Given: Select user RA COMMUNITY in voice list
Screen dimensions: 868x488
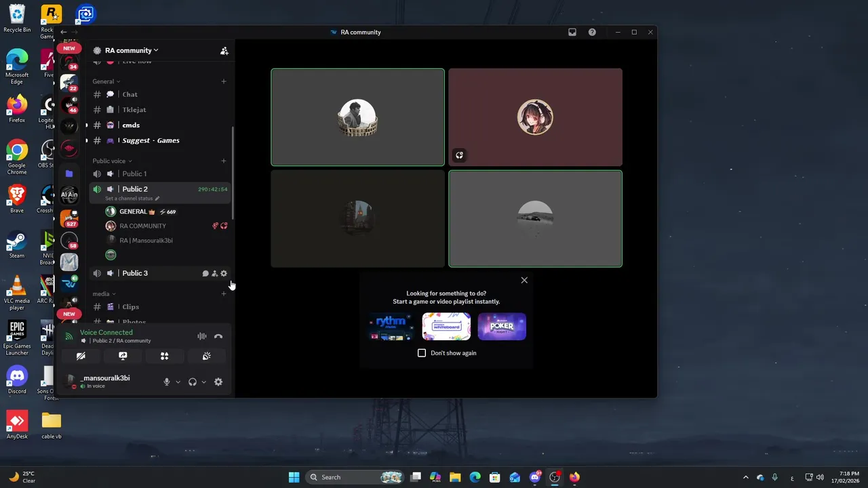Looking at the screenshot, I should [x=166, y=226].
